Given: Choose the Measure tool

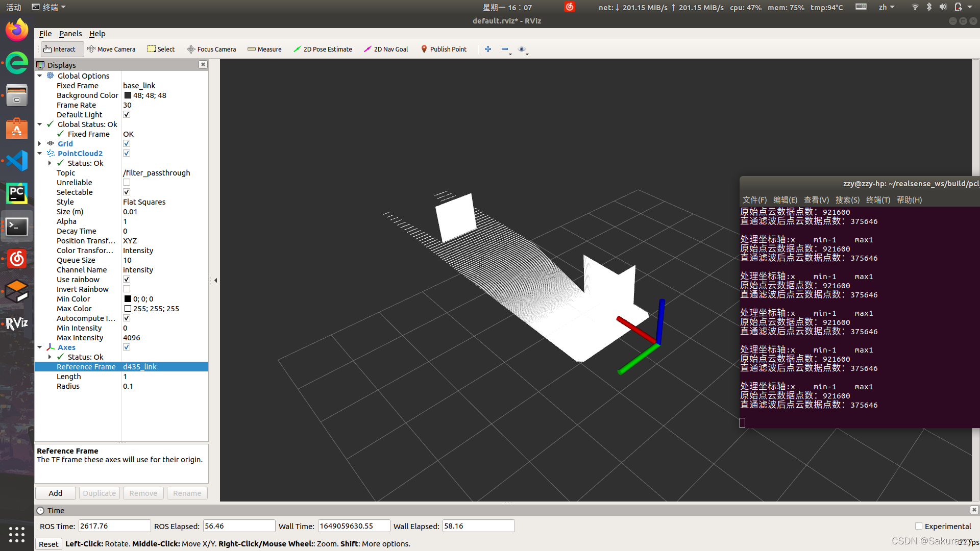Looking at the screenshot, I should pos(264,49).
